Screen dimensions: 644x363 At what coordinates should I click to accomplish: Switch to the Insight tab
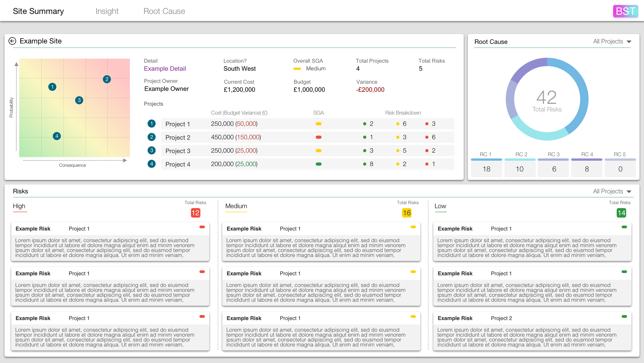(107, 11)
